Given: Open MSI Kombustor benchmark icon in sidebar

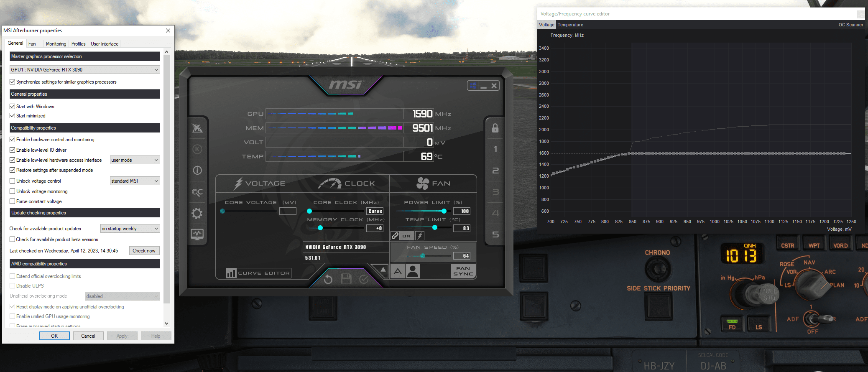Looking at the screenshot, I should pos(197,149).
